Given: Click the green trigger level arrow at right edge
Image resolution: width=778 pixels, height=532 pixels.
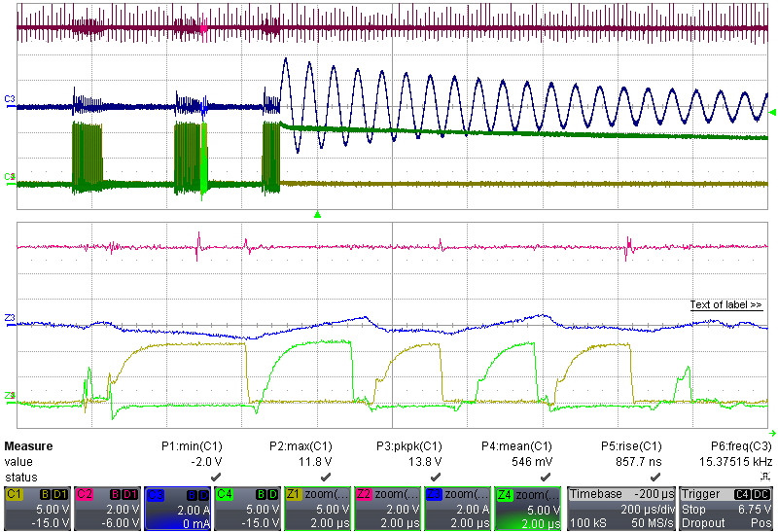Looking at the screenshot, I should (772, 113).
